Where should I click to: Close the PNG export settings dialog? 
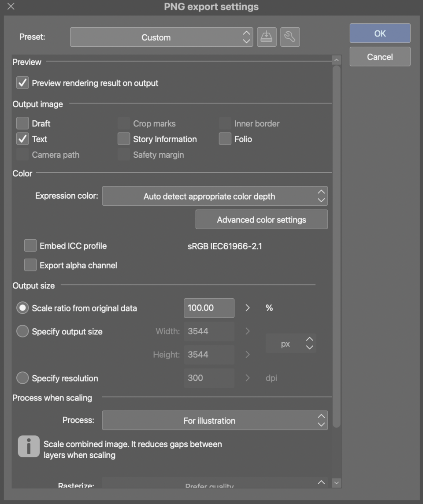(x=11, y=7)
